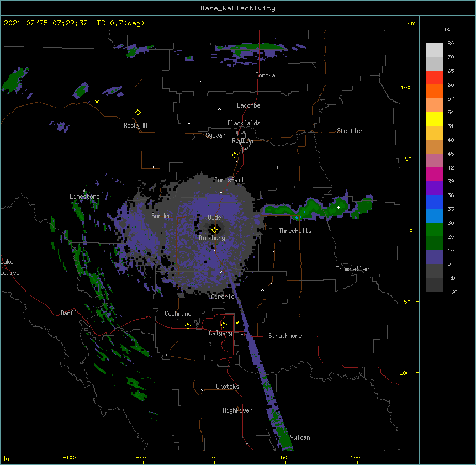The height and width of the screenshot is (465, 476).
Task: Click the Airdrie town label
Action: click(223, 297)
